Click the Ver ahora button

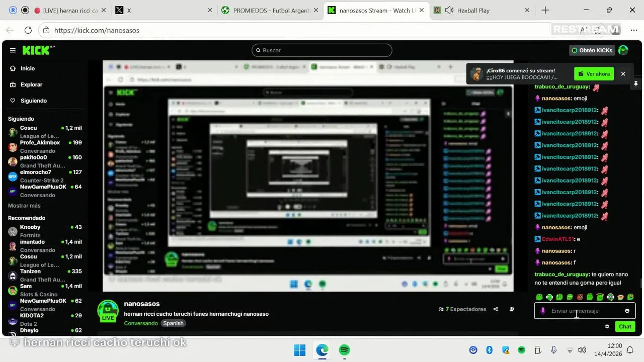point(594,74)
